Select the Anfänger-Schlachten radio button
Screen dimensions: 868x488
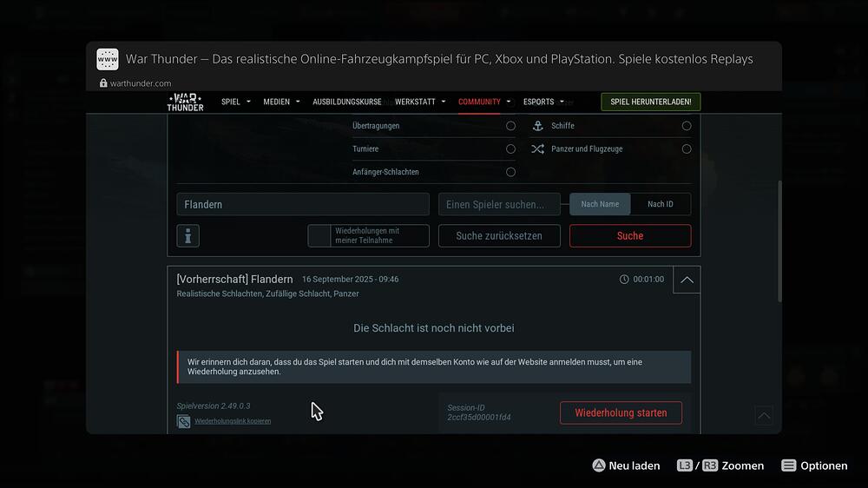pos(510,172)
